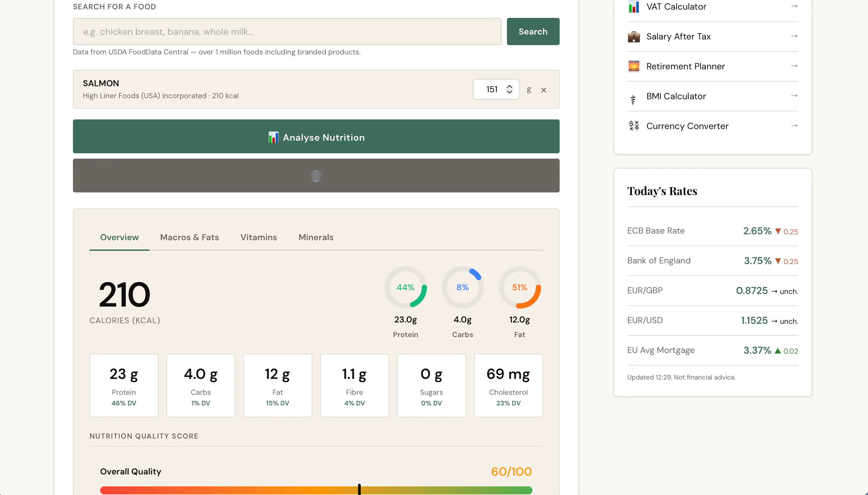Click the High Liner Foods 210 kcal subtitle

pos(161,96)
